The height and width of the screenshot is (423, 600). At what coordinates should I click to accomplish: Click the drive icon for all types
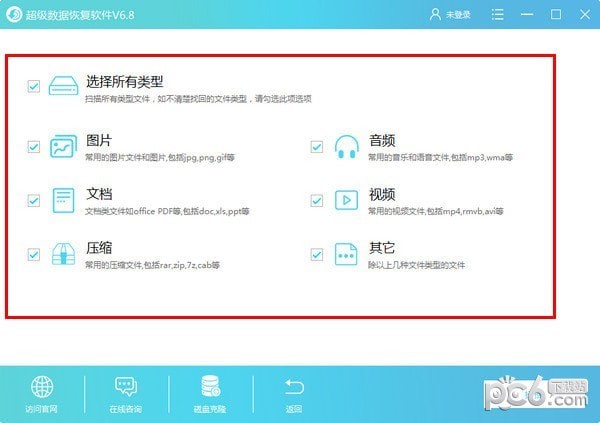point(64,86)
